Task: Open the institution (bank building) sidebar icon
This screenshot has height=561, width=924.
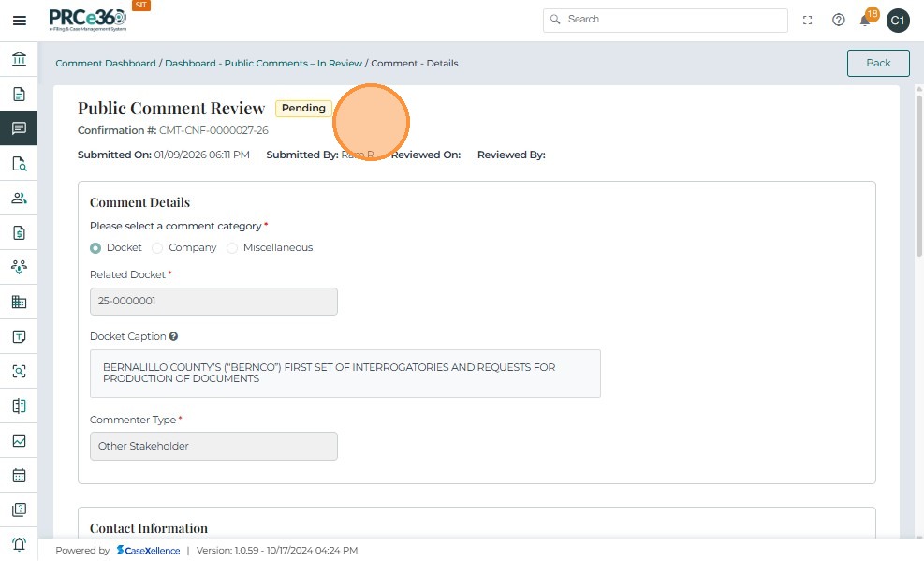Action: tap(19, 59)
